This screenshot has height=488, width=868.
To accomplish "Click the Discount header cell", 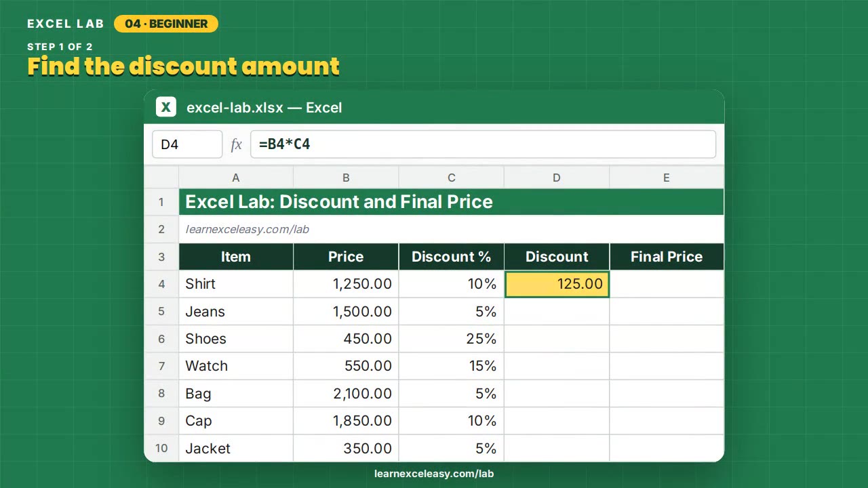I will (557, 257).
